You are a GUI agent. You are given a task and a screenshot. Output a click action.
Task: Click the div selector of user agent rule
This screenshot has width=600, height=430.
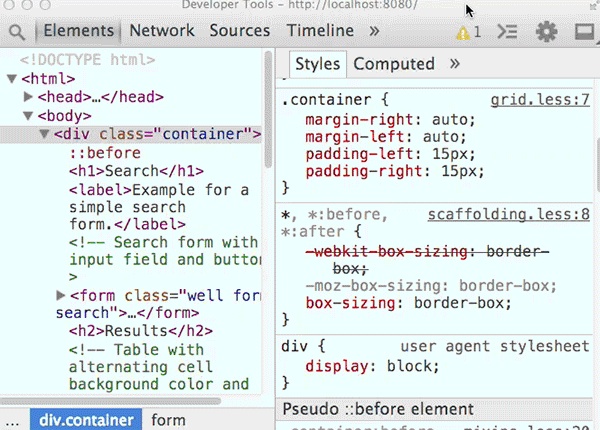click(294, 346)
